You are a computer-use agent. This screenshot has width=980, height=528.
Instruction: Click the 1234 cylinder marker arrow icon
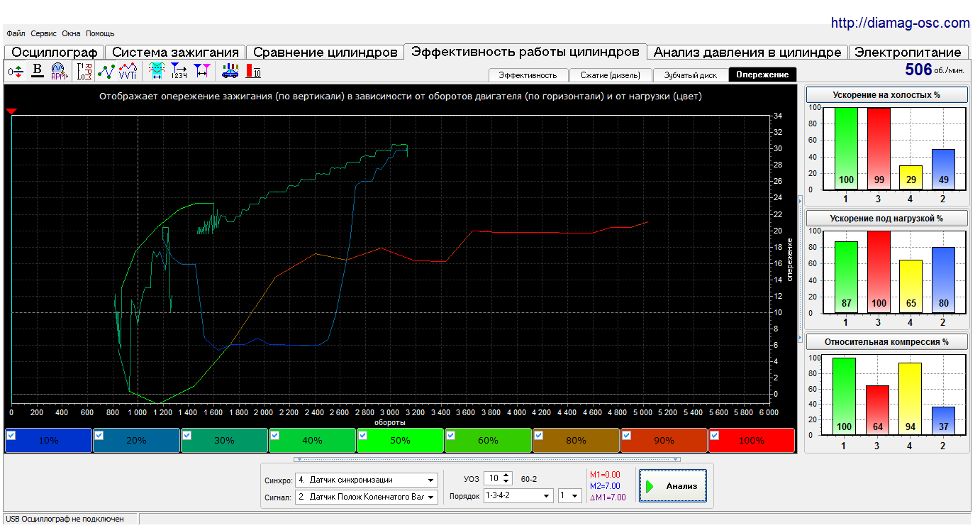[x=179, y=71]
